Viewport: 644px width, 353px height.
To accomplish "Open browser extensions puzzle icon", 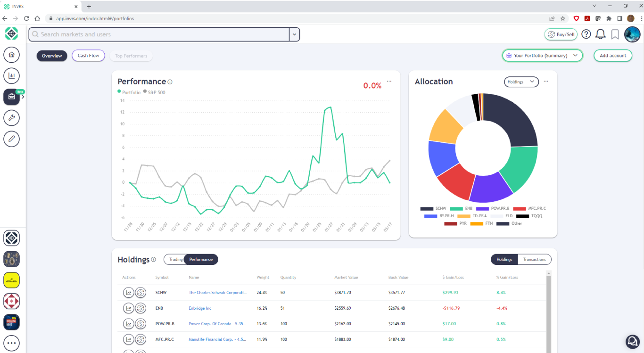I will [609, 19].
